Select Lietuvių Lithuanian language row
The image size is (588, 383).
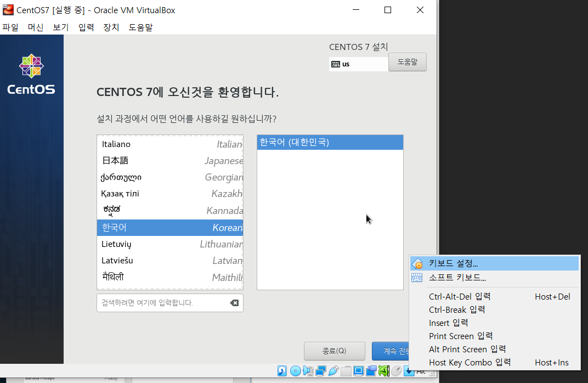tap(170, 244)
